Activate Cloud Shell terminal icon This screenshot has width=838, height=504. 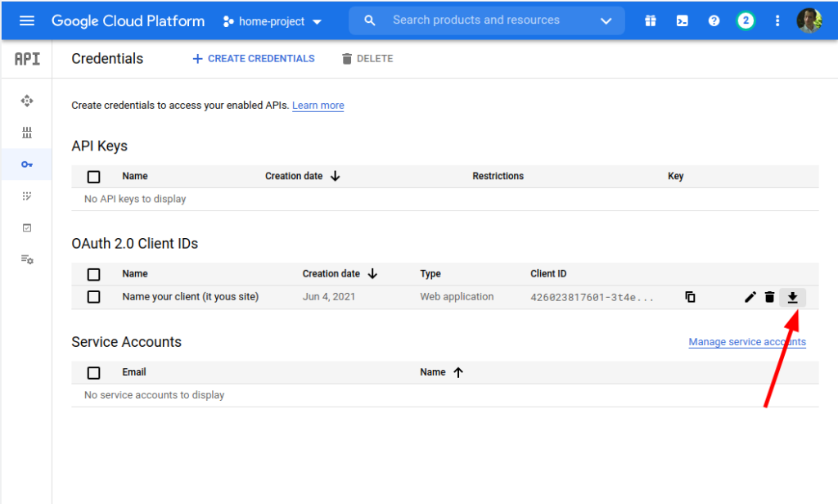tap(682, 20)
